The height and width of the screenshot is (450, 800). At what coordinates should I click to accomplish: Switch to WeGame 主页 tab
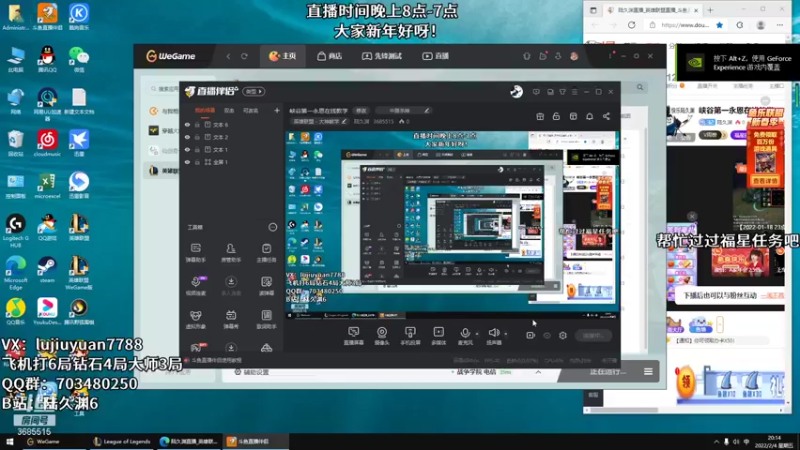[x=283, y=56]
